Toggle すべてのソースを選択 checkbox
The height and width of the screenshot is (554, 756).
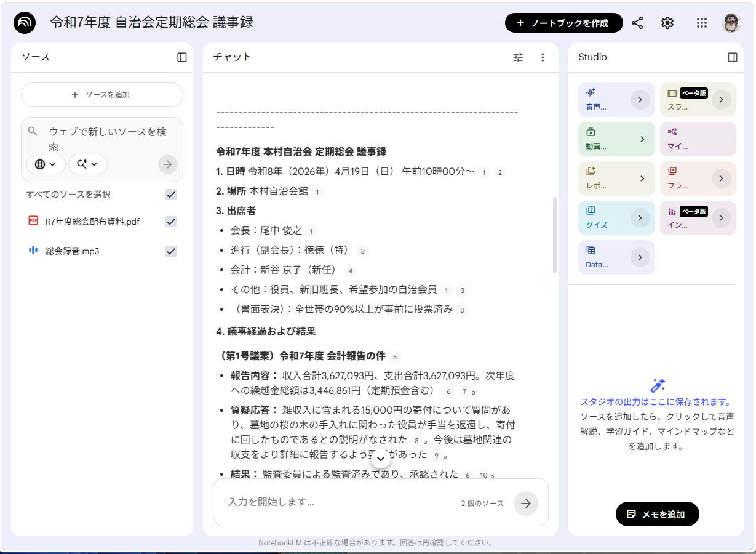171,195
